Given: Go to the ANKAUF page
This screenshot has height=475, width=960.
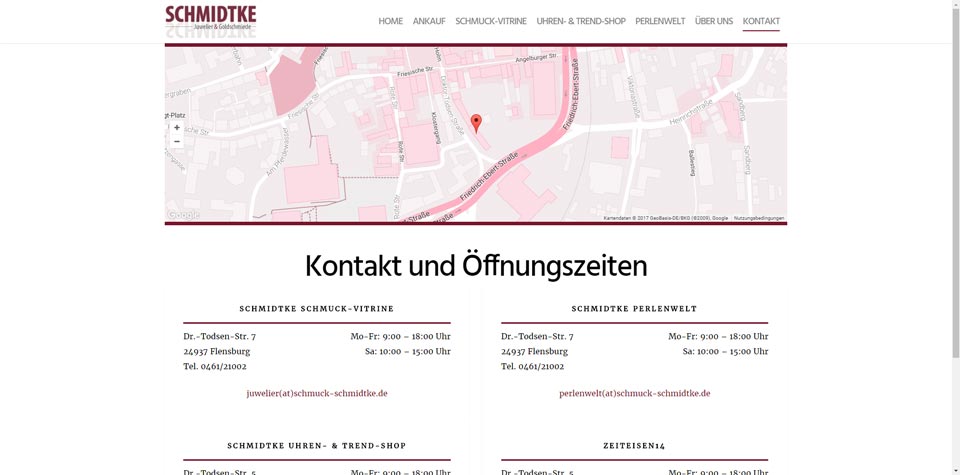Looking at the screenshot, I should click(429, 21).
